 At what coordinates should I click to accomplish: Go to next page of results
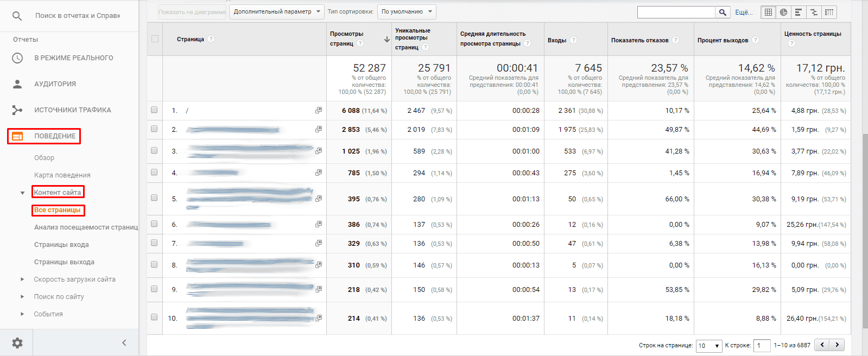click(x=838, y=345)
